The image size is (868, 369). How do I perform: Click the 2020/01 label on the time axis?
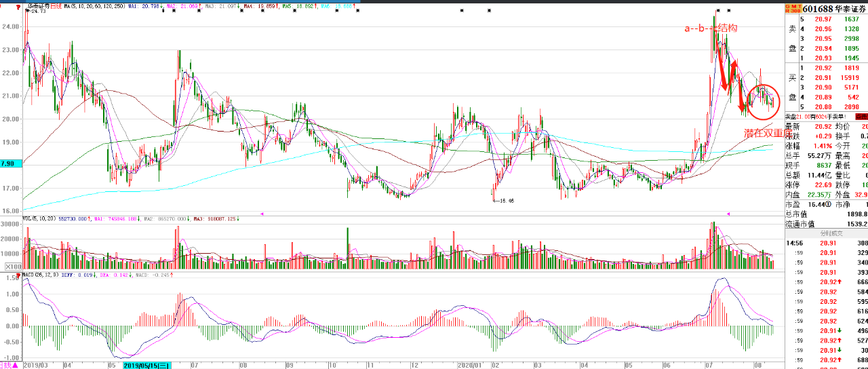(471, 365)
